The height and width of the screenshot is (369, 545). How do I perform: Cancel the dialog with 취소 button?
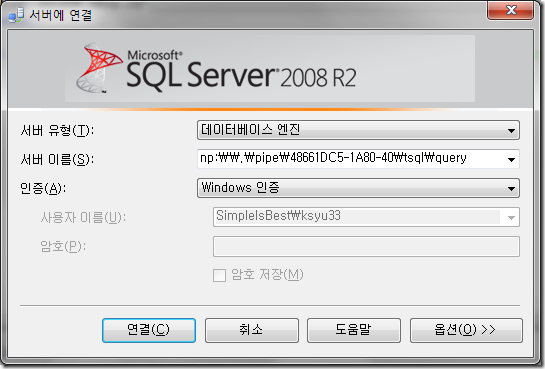[252, 330]
